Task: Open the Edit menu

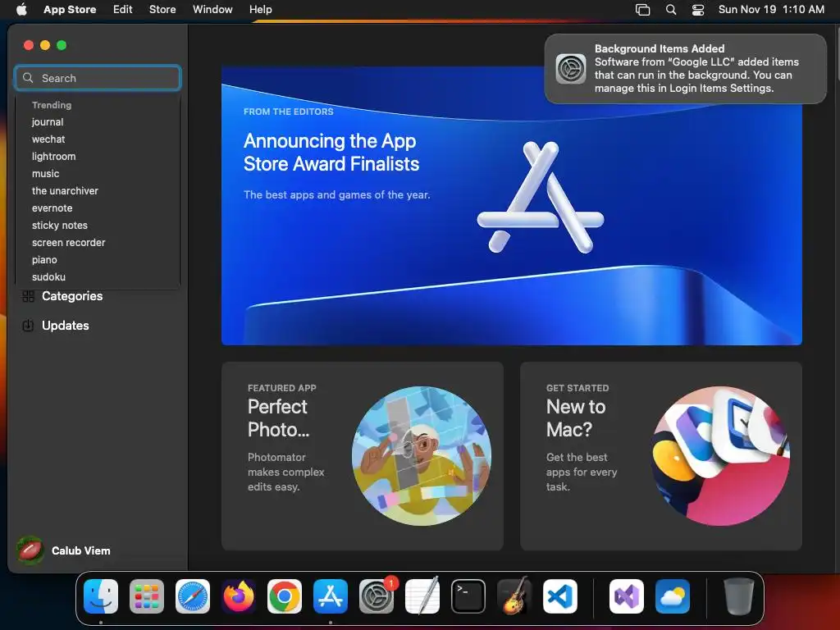Action: point(123,9)
